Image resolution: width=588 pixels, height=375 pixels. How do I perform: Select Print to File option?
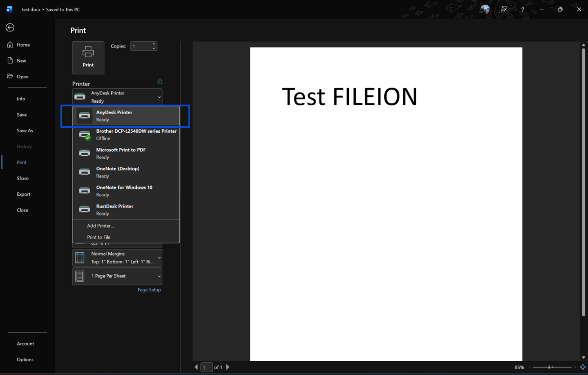[98, 237]
